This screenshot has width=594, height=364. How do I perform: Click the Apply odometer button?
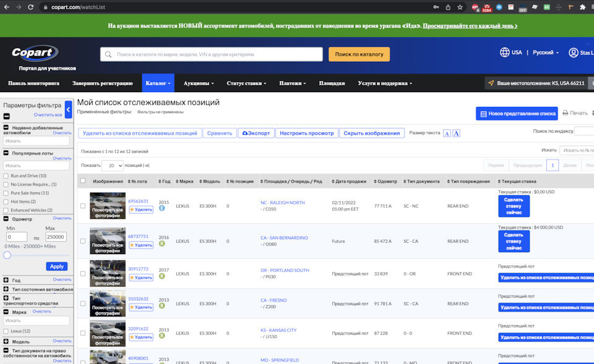pyautogui.click(x=57, y=266)
